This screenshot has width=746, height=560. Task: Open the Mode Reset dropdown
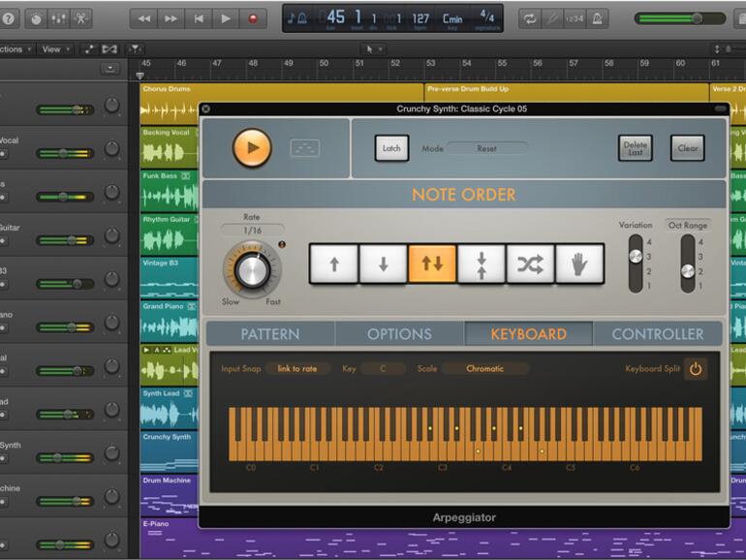point(486,149)
